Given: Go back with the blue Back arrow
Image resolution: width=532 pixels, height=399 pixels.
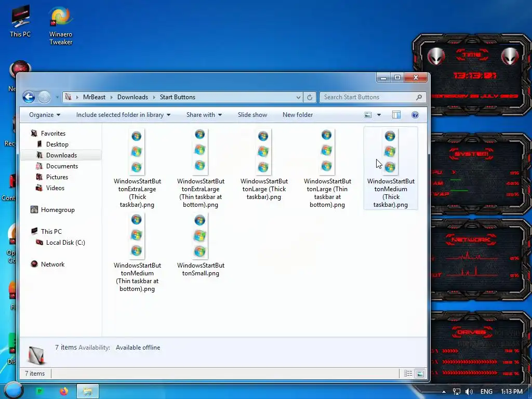Looking at the screenshot, I should [x=29, y=97].
